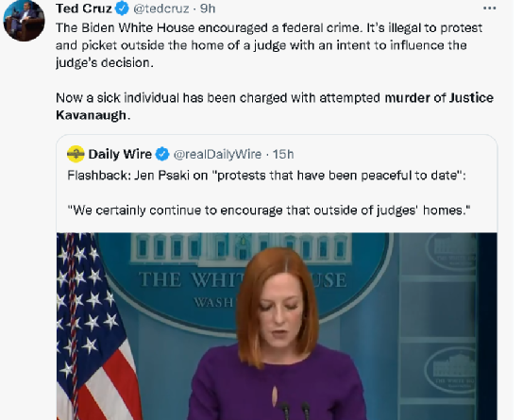Open the 15h quoted tweet timestamp
The width and height of the screenshot is (523, 420).
tap(283, 154)
